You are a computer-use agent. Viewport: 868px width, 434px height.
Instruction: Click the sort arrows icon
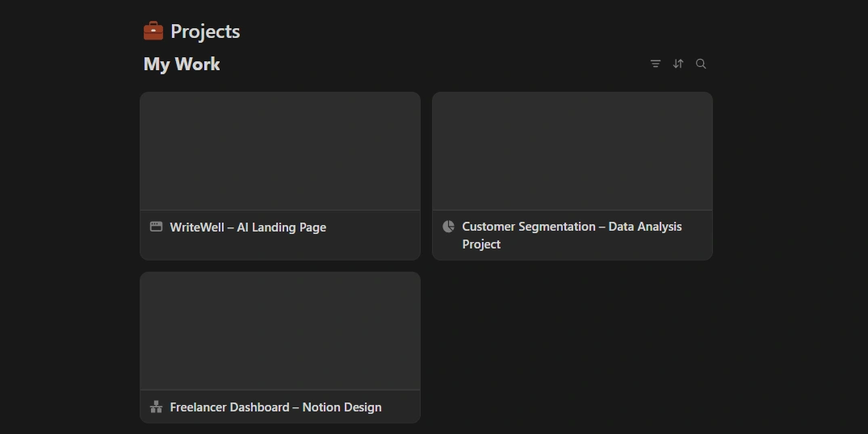(x=678, y=64)
